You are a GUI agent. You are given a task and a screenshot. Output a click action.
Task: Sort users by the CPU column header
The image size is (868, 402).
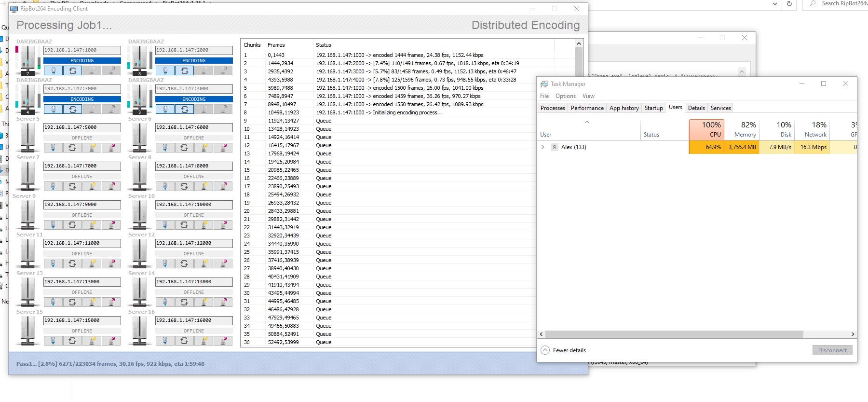(706, 129)
